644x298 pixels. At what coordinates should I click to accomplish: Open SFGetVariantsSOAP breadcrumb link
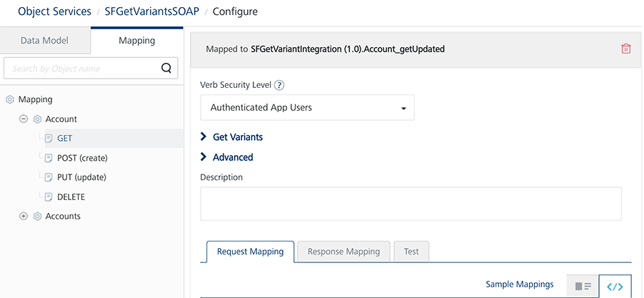(152, 11)
